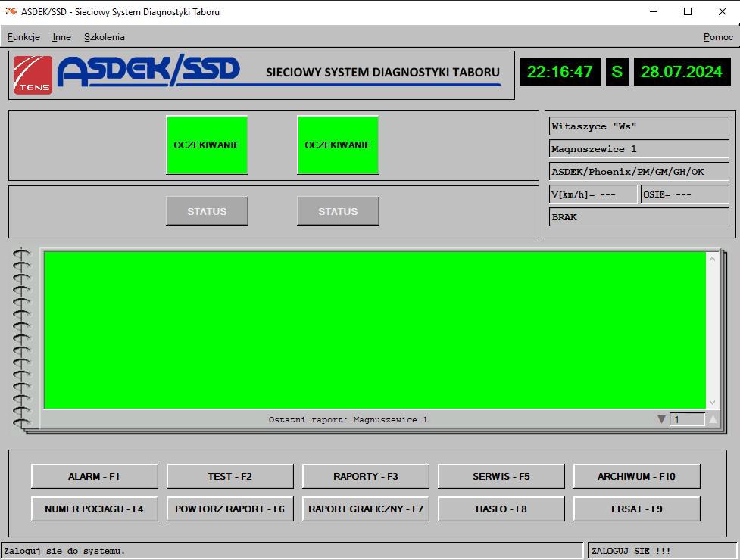
Task: Click the down triangle report stepper arrow
Action: click(x=661, y=419)
